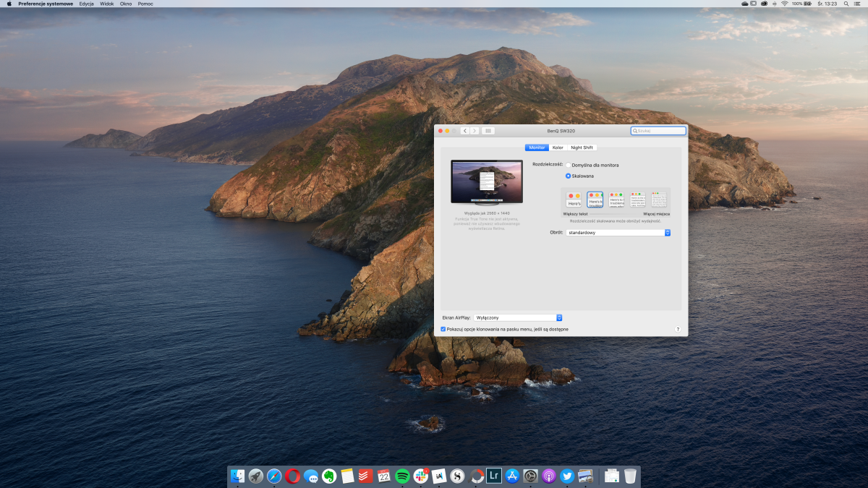This screenshot has height=488, width=868.
Task: Open Finder from the Dock
Action: [238, 476]
